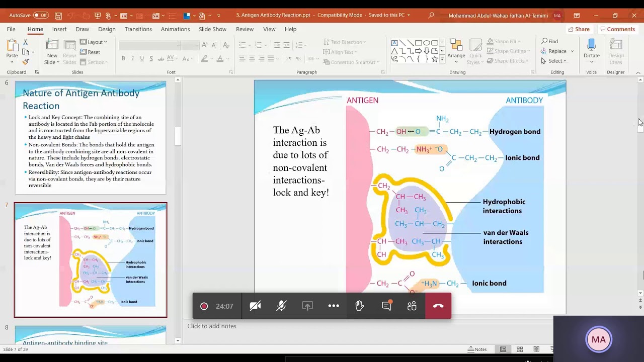Switch to Normal view in status bar

point(503,349)
